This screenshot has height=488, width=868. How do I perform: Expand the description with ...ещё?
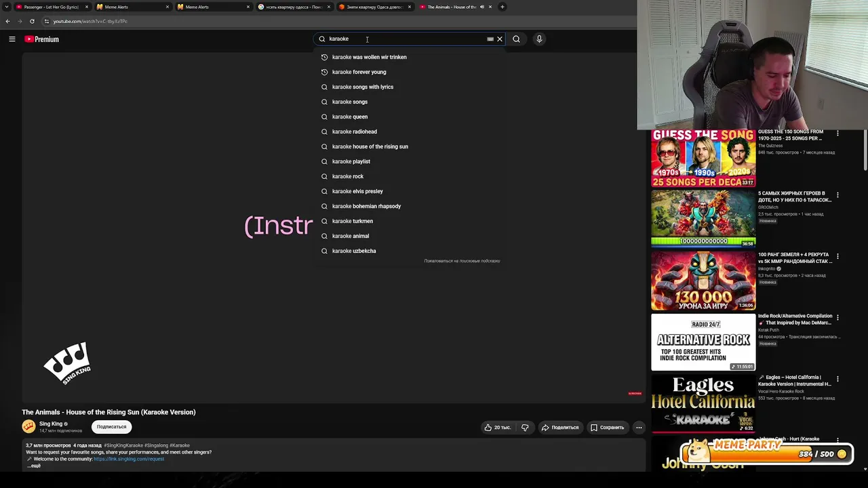[x=34, y=466]
